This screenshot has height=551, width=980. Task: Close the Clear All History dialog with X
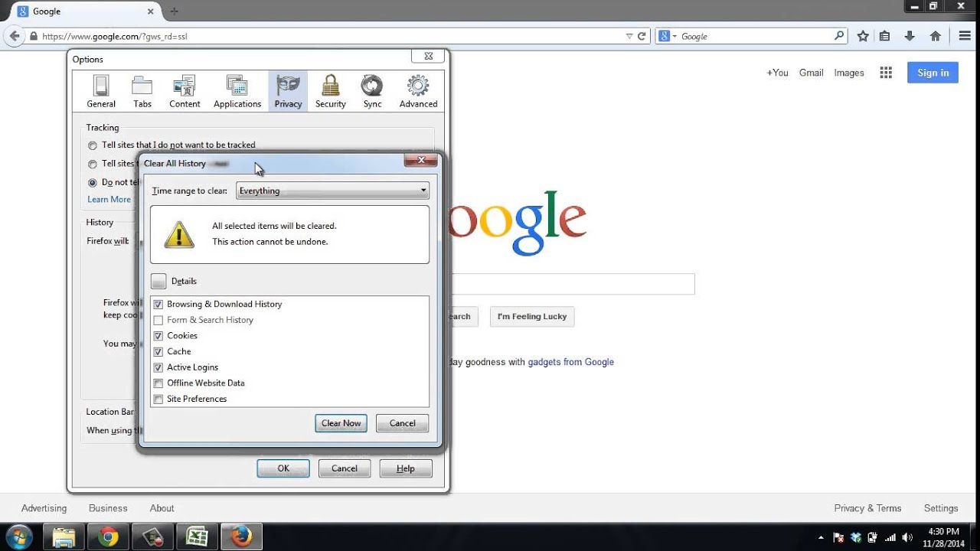coord(420,160)
